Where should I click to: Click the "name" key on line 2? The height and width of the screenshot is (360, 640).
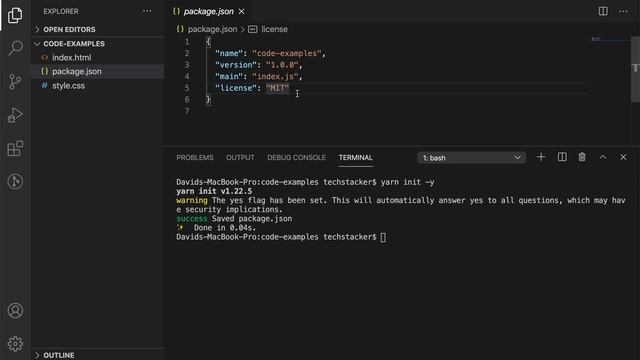(229, 53)
